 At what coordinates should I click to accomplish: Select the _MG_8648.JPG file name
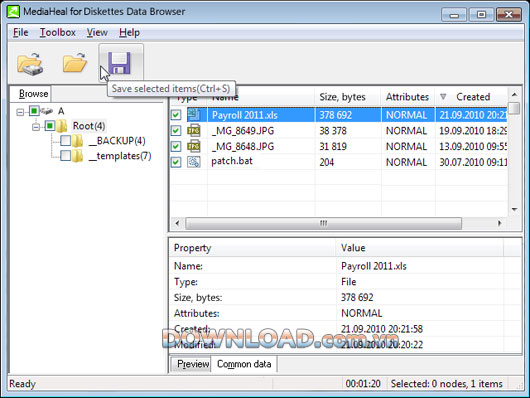pyautogui.click(x=243, y=146)
